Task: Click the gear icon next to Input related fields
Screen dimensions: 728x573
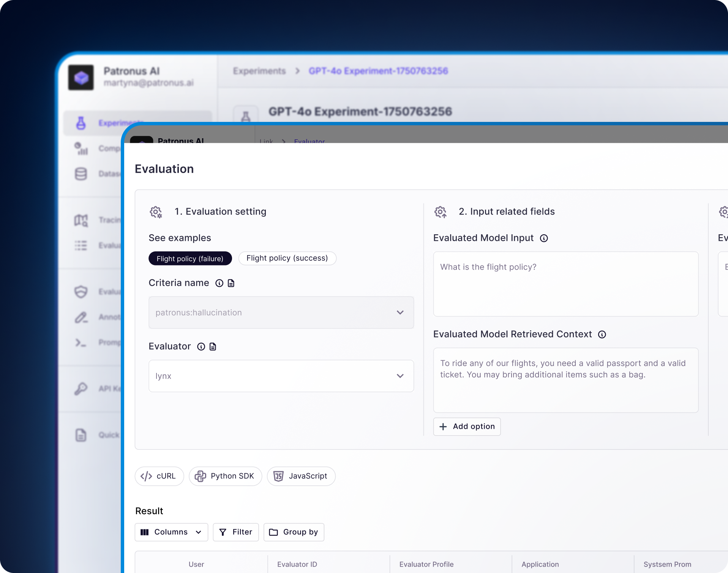Action: (441, 212)
